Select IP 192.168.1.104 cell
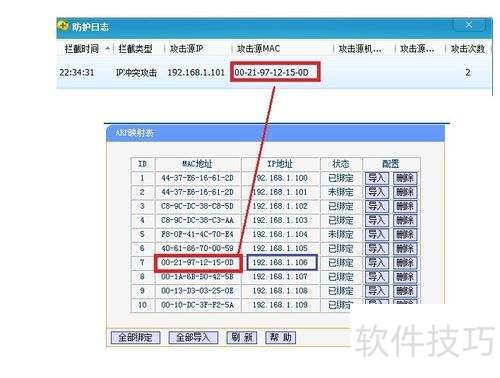 tap(280, 234)
